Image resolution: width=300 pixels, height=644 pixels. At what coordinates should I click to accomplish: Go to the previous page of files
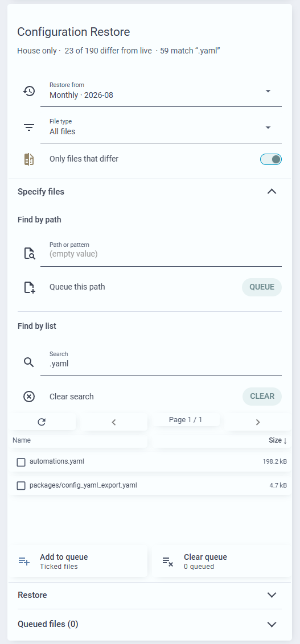point(114,422)
